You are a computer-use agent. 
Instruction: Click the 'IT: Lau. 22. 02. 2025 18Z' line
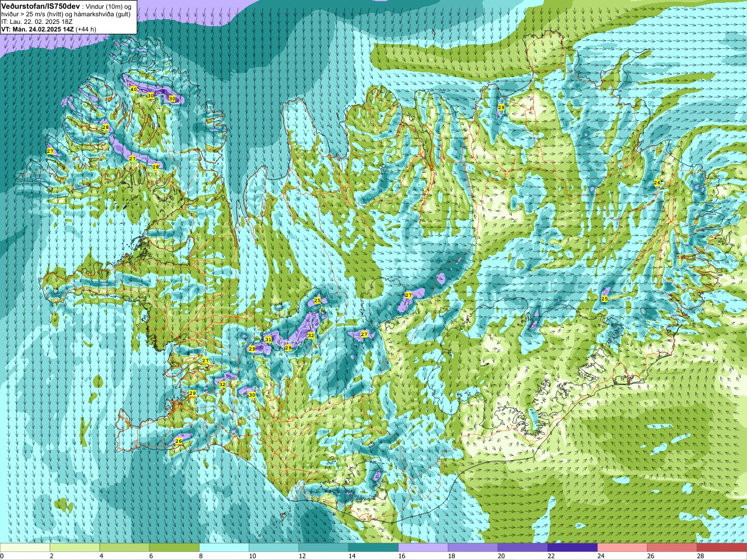pos(37,22)
